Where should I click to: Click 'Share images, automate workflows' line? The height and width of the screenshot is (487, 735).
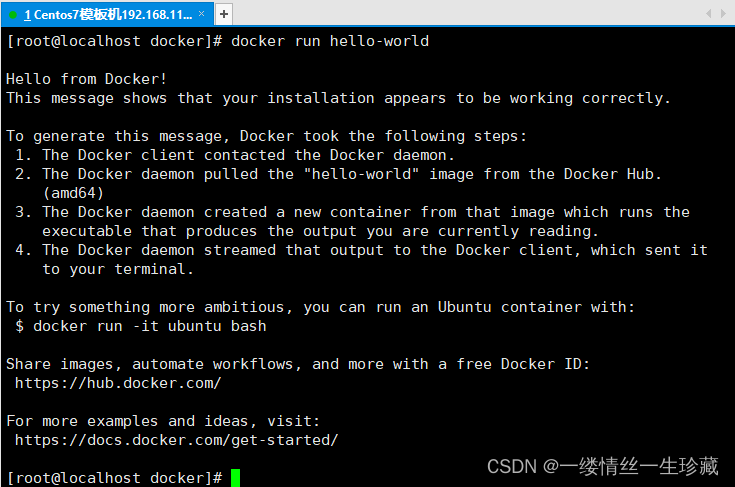coord(298,364)
